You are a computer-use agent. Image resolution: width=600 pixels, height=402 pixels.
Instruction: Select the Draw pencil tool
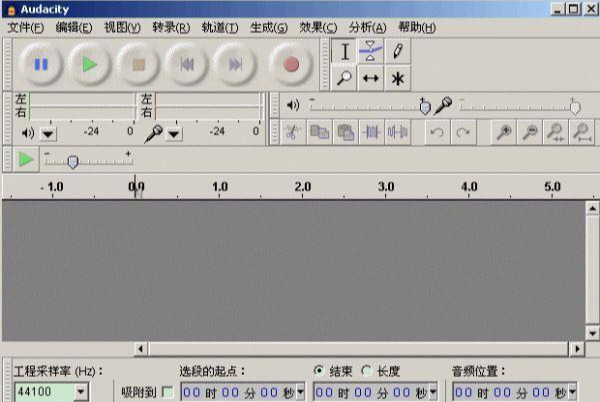pyautogui.click(x=398, y=52)
